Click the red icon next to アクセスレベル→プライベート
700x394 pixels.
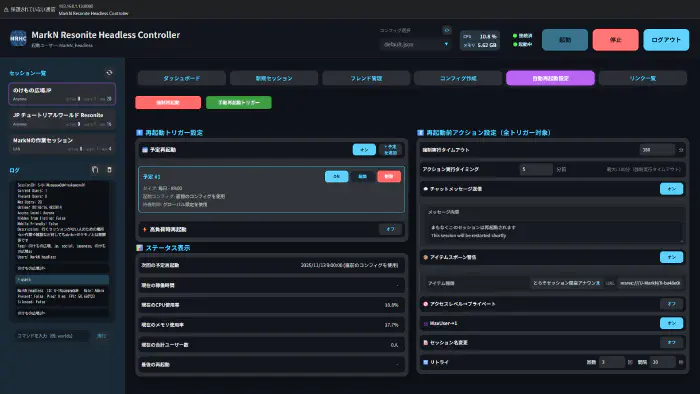[425, 304]
